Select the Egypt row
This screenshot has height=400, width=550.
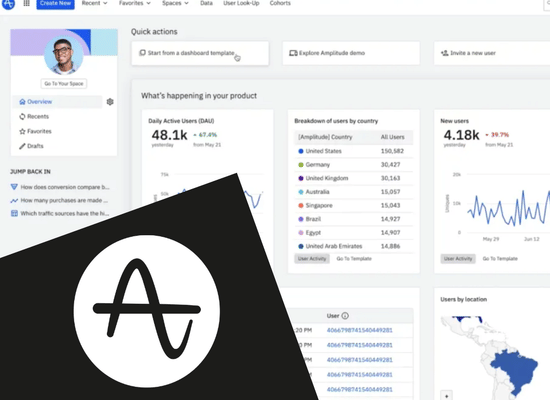coord(354,233)
